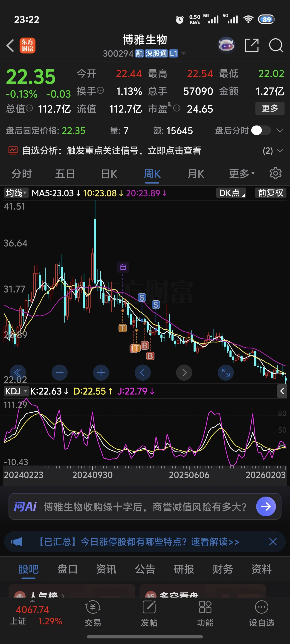290x644 pixels.
Task: Move chart one step left
Action: 143,373
